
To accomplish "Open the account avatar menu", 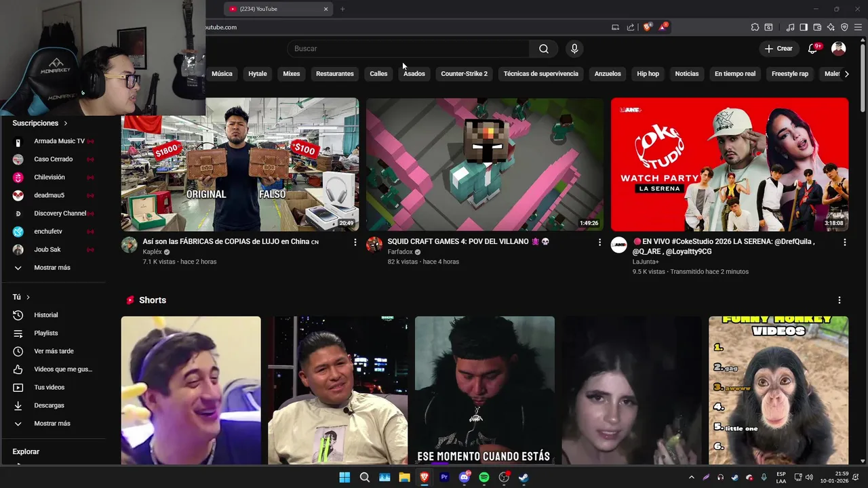I will coord(839,49).
